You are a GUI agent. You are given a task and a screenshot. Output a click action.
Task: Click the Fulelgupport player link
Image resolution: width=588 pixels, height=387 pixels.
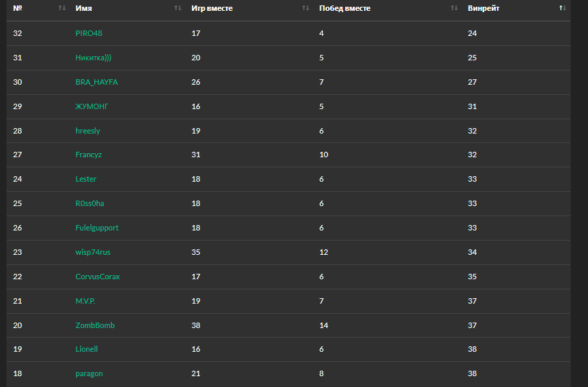point(97,228)
